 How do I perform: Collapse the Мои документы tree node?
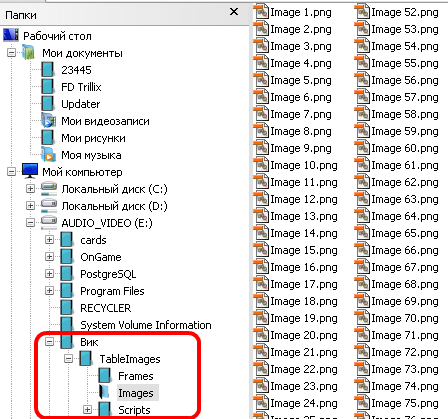(11, 52)
